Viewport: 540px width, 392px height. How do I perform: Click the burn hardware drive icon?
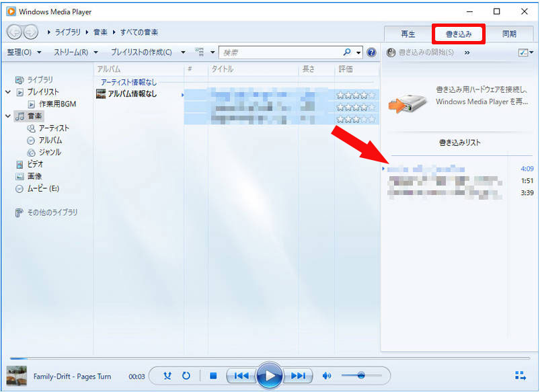[408, 104]
